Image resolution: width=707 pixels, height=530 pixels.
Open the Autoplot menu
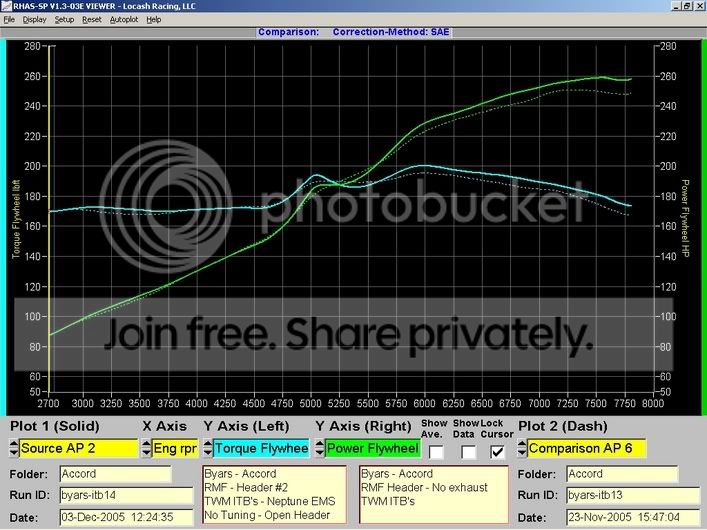[x=123, y=19]
